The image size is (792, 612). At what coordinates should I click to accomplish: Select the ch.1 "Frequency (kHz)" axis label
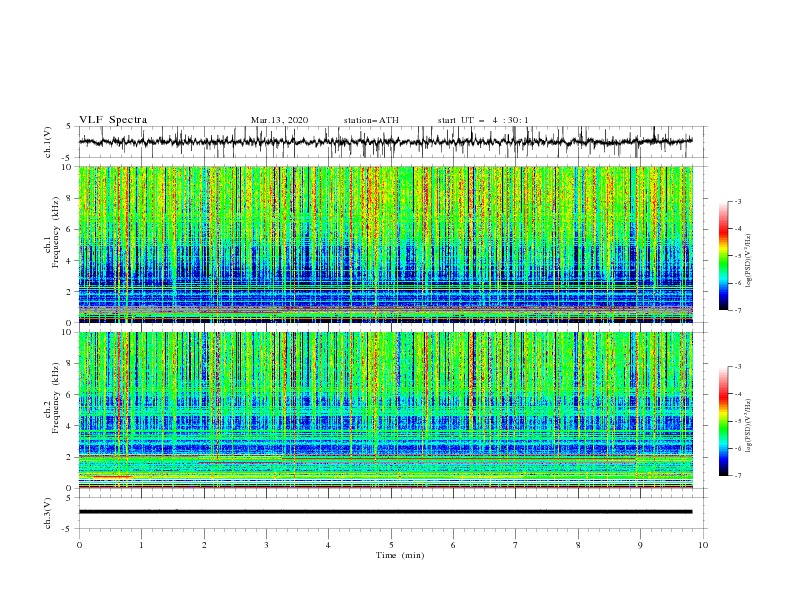56,232
